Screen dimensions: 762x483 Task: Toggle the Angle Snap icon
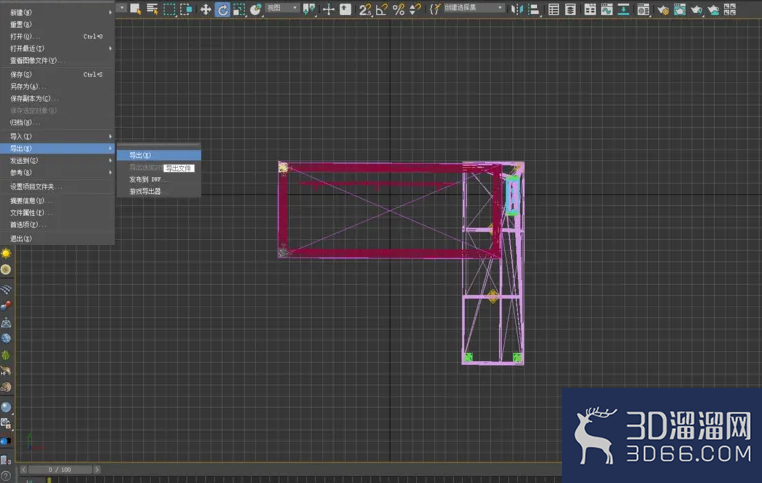click(382, 9)
